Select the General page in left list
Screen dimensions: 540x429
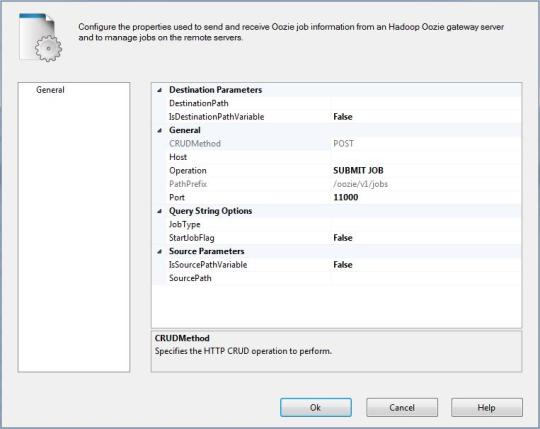50,90
